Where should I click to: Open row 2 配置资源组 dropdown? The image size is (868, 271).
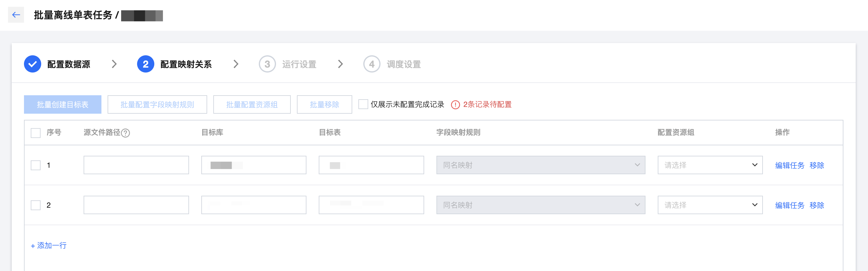[x=710, y=205]
